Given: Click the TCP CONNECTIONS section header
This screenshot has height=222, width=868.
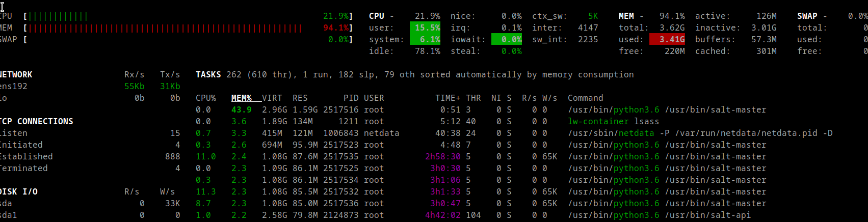Looking at the screenshot, I should pyautogui.click(x=37, y=122).
